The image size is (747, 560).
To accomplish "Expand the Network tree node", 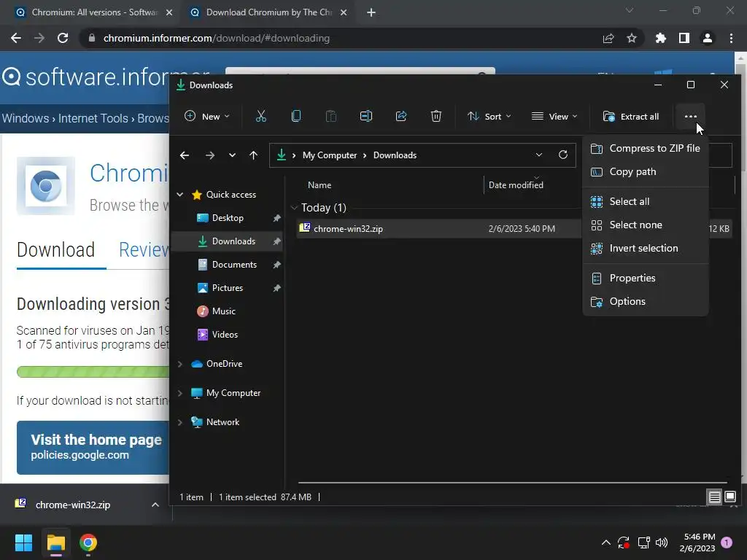I will click(x=180, y=422).
